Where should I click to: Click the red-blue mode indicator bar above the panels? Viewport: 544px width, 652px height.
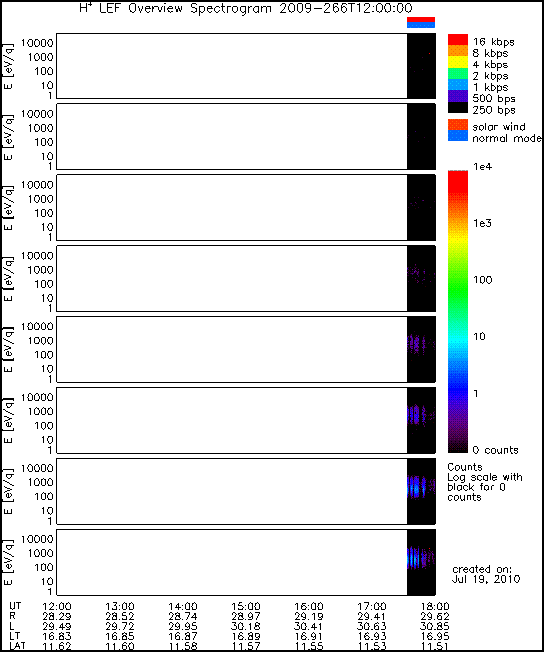pyautogui.click(x=421, y=22)
